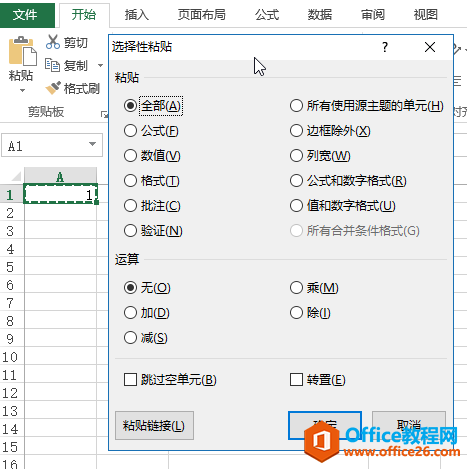
Task: Click cell A8
Action: pyautogui.click(x=60, y=320)
